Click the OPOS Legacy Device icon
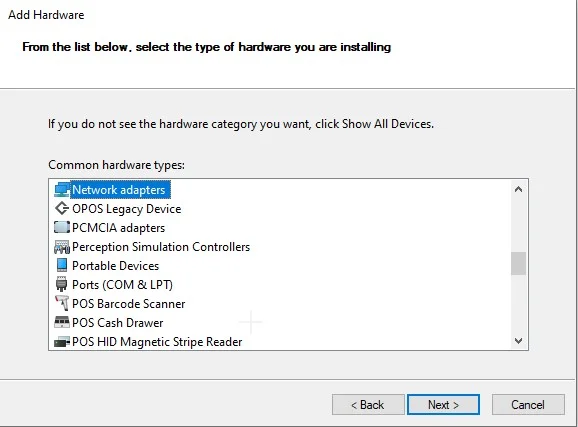Screen dimensions: 578x427 click(x=62, y=209)
